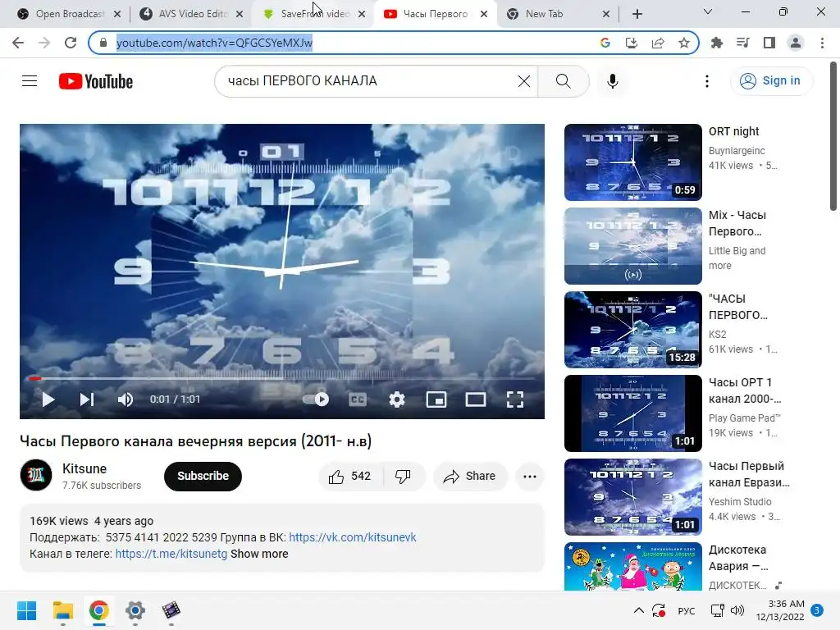The height and width of the screenshot is (630, 840).
Task: Open the t.me/kitsunetg link
Action: click(171, 554)
